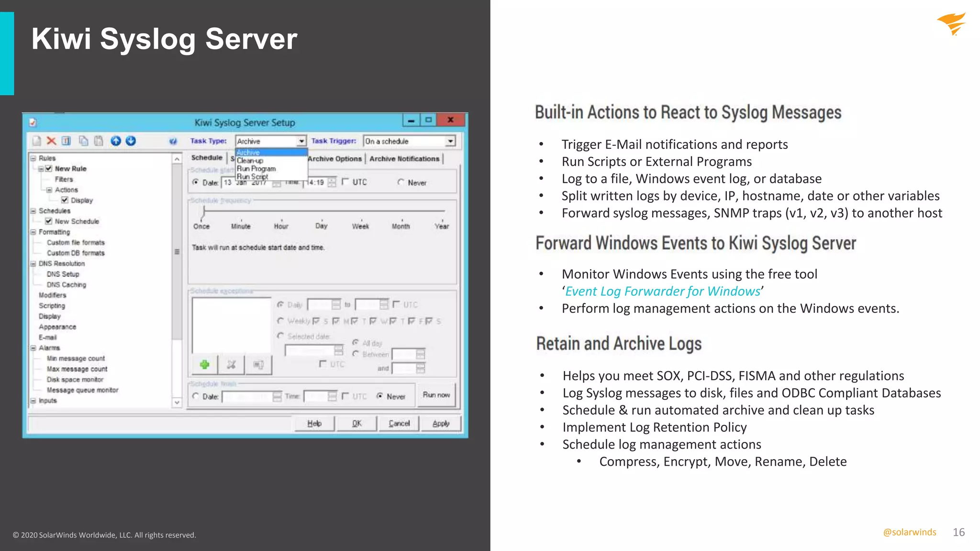Click the red X delete icon
This screenshot has width=980, height=551.
[51, 141]
